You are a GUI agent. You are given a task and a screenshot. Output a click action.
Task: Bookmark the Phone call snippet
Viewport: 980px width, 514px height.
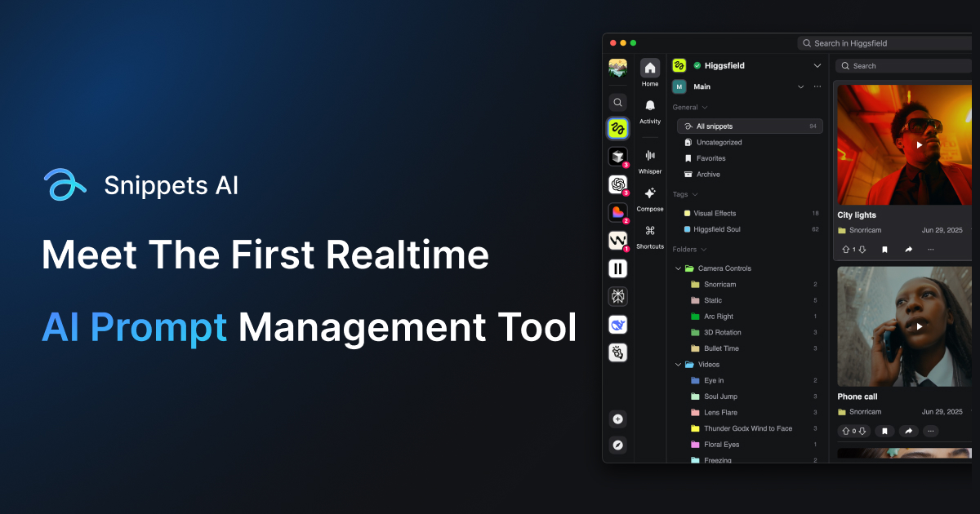click(x=884, y=431)
